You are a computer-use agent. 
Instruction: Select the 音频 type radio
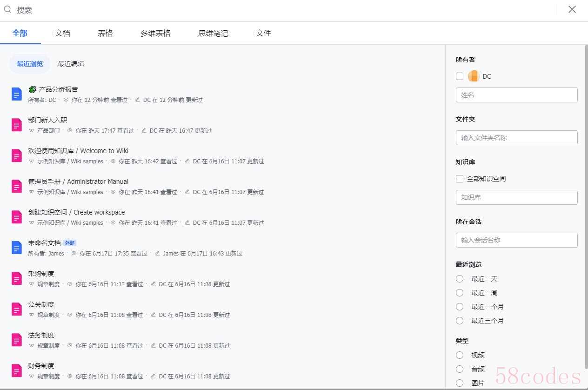click(x=460, y=369)
